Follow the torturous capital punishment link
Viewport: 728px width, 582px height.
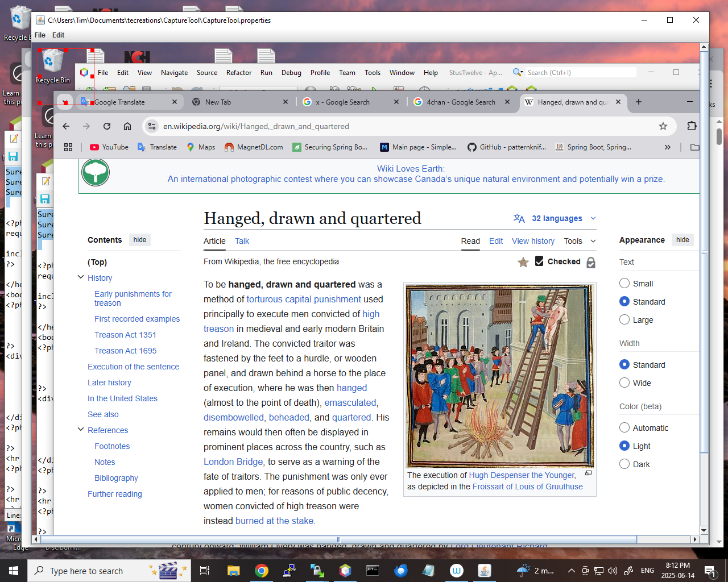pyautogui.click(x=304, y=299)
